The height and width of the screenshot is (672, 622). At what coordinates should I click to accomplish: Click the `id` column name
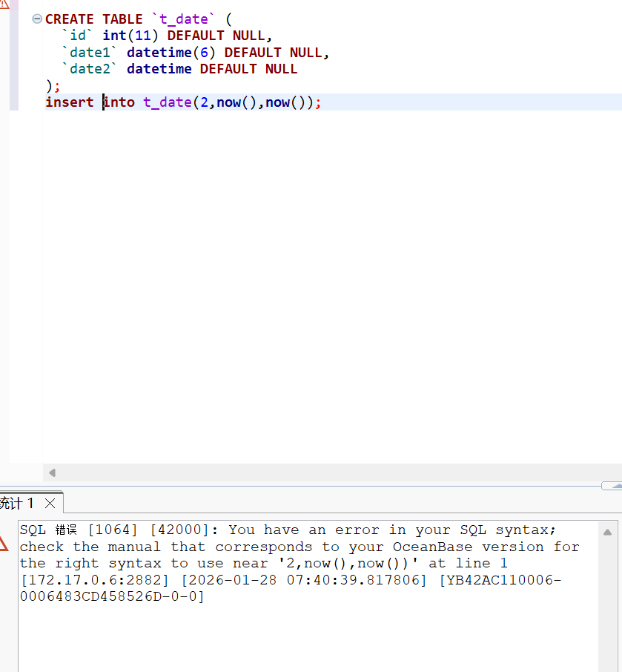point(78,36)
